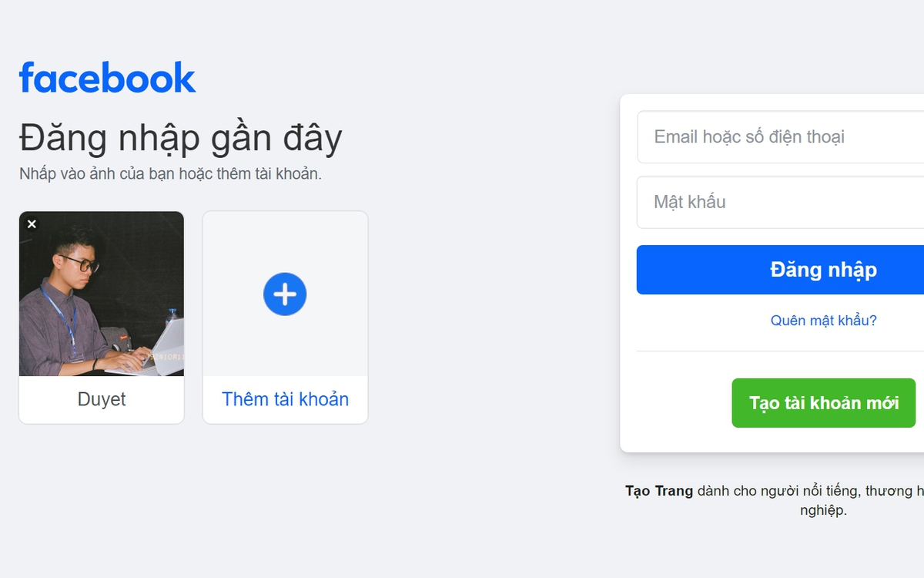Viewport: 924px width, 578px height.
Task: Focus the "Email hoặc số điện thoại" field
Action: [780, 137]
